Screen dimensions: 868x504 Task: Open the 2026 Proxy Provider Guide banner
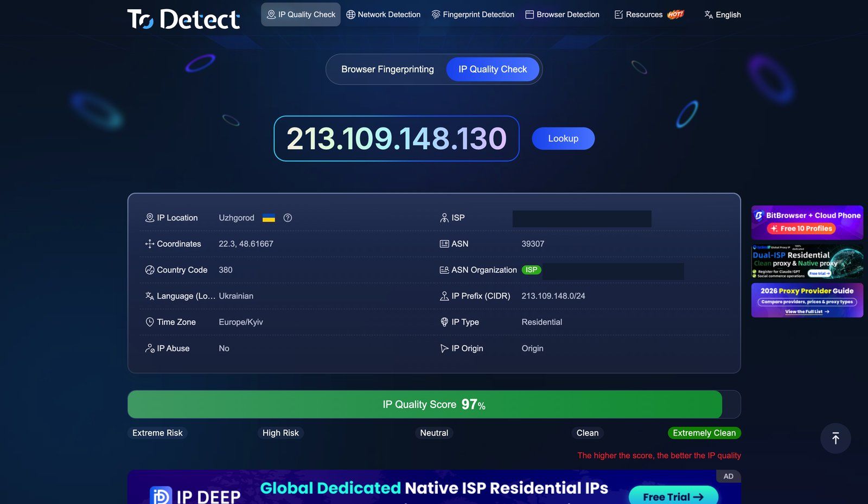(807, 300)
